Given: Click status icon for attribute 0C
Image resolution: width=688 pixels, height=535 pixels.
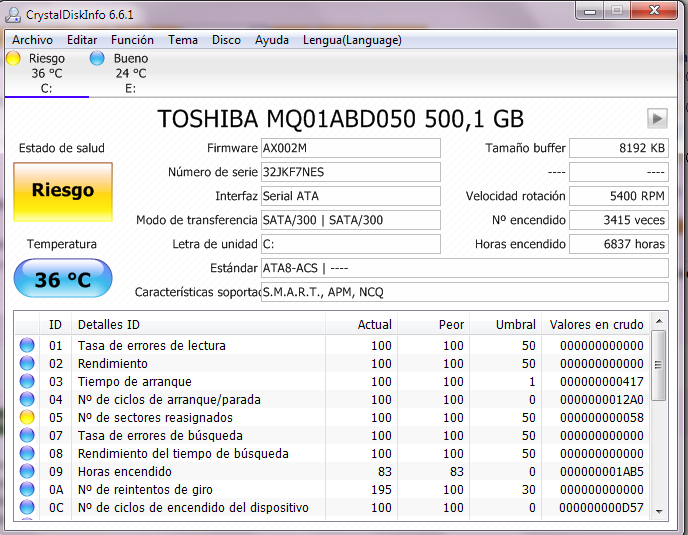Looking at the screenshot, I should click(27, 507).
